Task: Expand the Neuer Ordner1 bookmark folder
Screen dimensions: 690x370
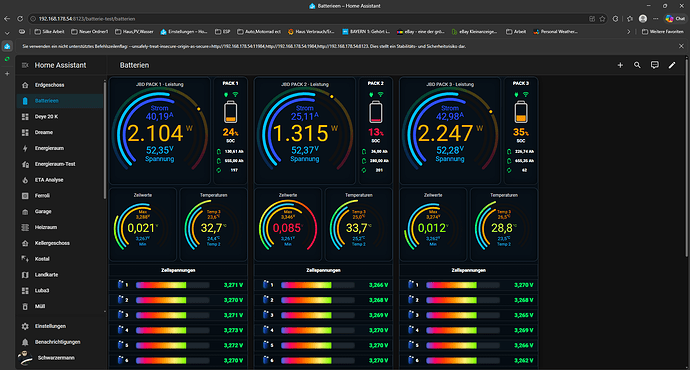Action: coord(89,32)
